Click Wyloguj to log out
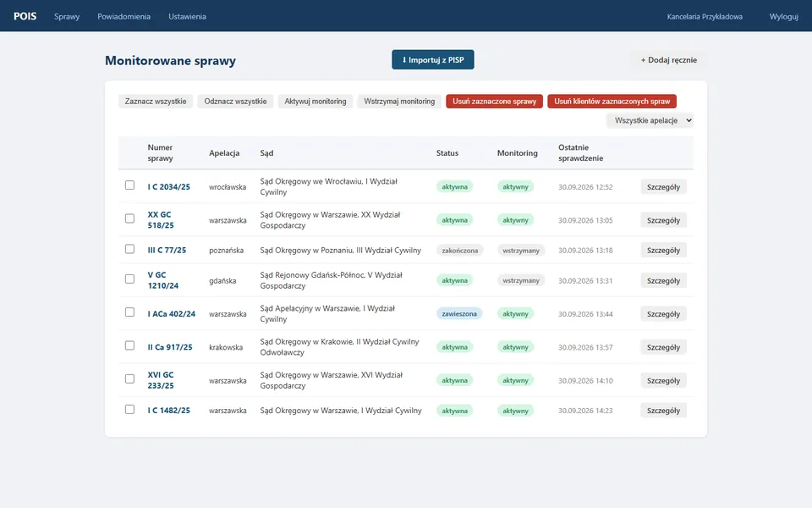Viewport: 812px width, 508px height. tap(783, 17)
